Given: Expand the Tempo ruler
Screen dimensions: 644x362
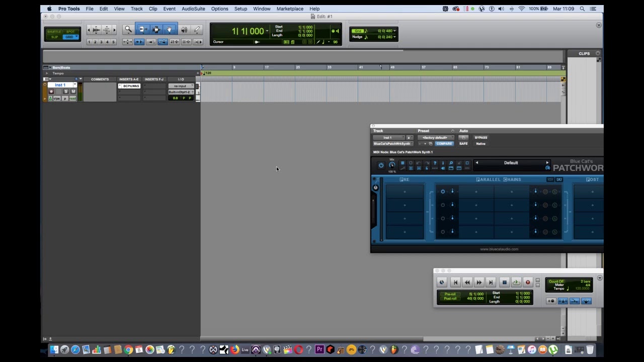Looking at the screenshot, I should pos(46,73).
